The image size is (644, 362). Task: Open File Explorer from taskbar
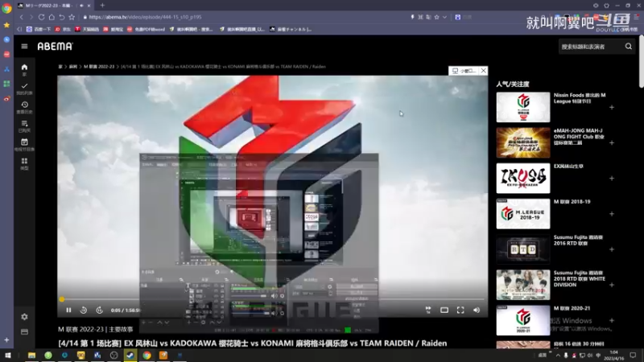(31, 356)
